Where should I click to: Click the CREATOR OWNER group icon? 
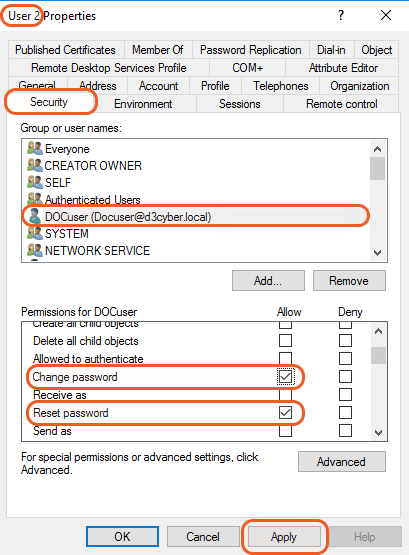click(x=35, y=165)
